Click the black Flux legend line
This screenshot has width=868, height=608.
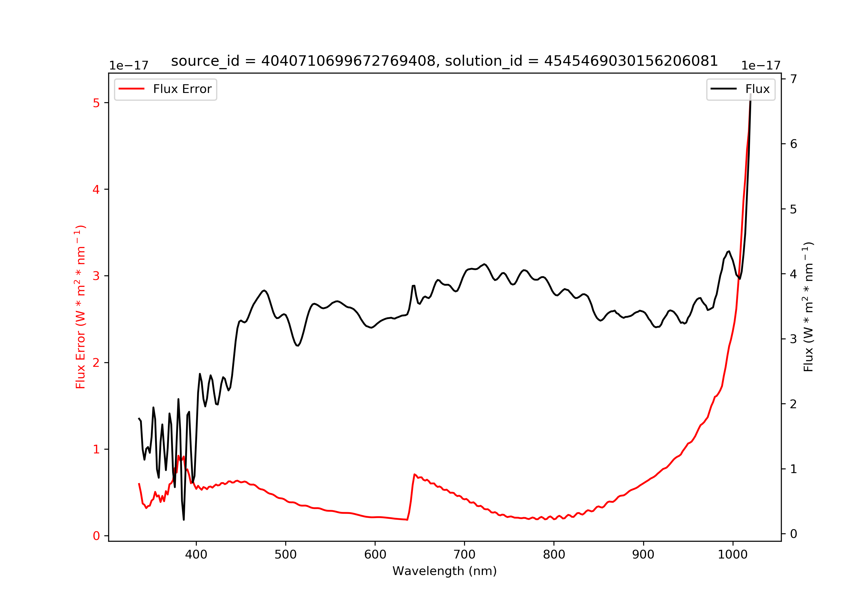[x=724, y=89]
